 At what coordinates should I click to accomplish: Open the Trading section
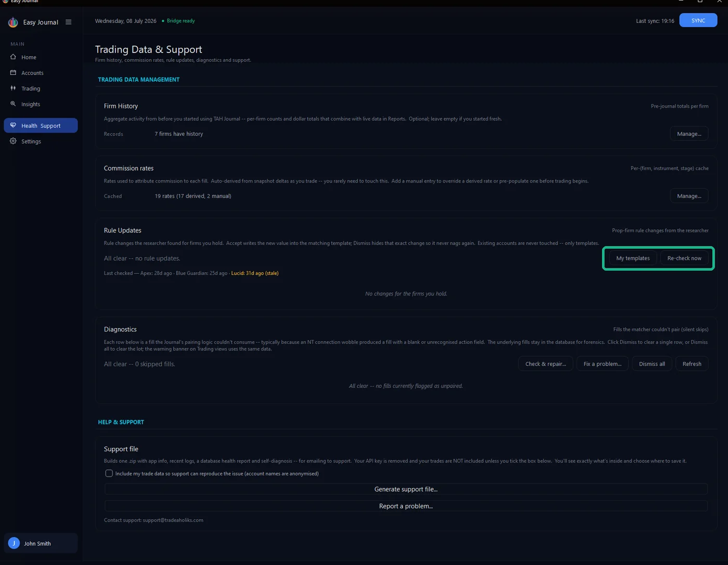(x=41, y=88)
